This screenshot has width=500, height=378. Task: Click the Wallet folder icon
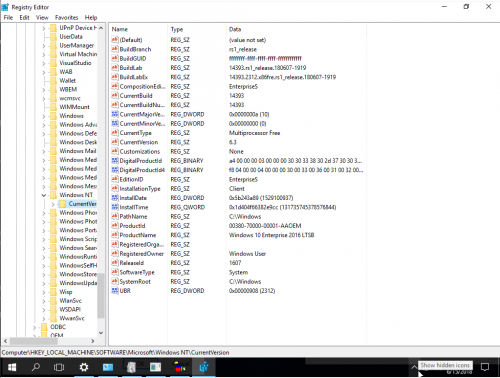[53, 81]
